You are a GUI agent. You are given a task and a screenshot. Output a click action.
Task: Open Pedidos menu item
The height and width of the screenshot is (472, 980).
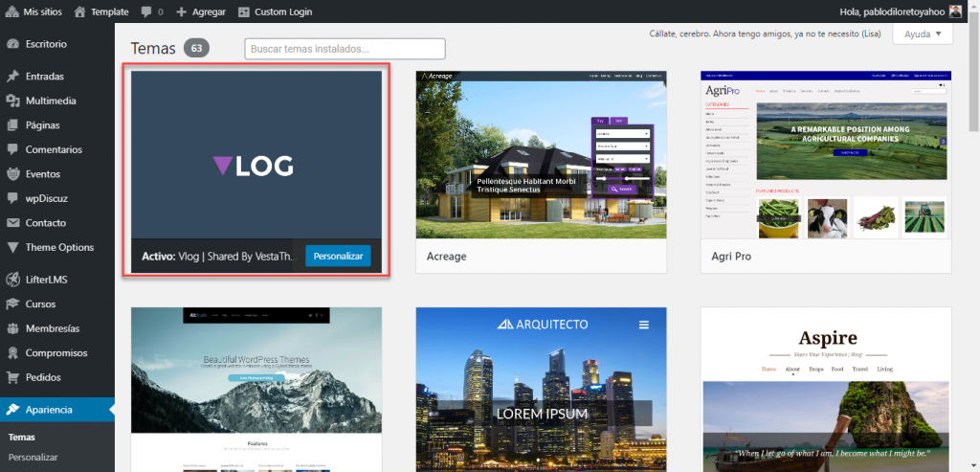coord(57,377)
